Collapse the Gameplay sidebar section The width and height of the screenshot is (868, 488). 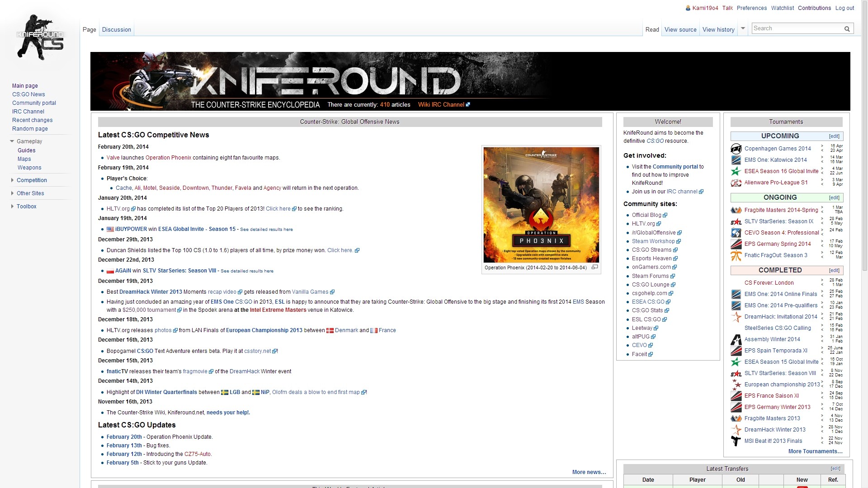[x=12, y=141]
